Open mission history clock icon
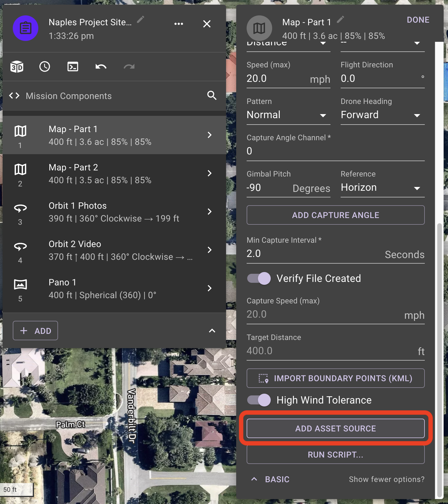This screenshot has width=448, height=504. click(x=45, y=67)
